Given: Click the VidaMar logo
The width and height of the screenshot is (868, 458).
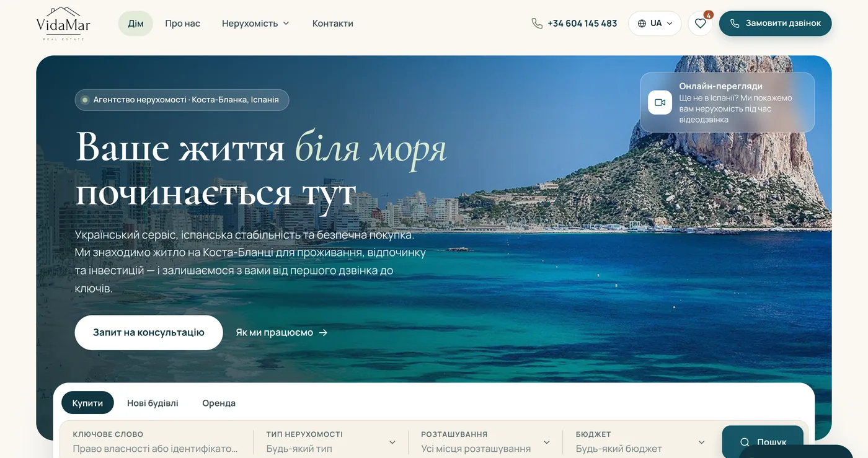Looking at the screenshot, I should point(63,24).
